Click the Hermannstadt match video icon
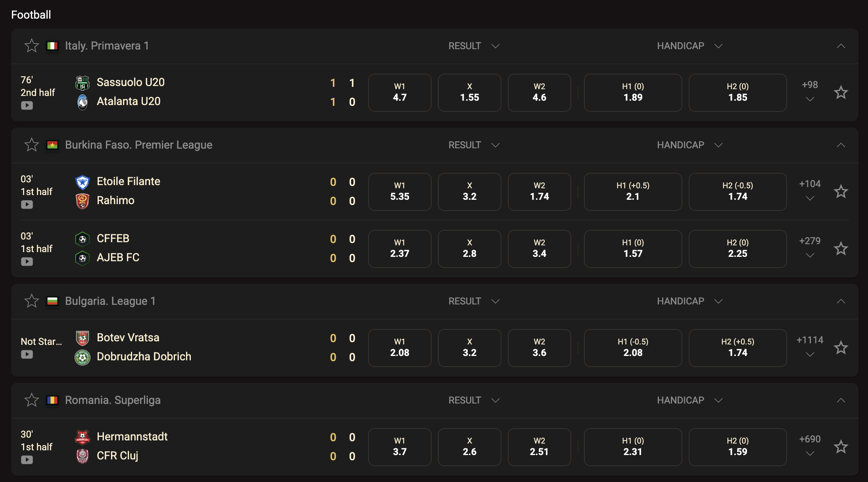 pos(27,460)
